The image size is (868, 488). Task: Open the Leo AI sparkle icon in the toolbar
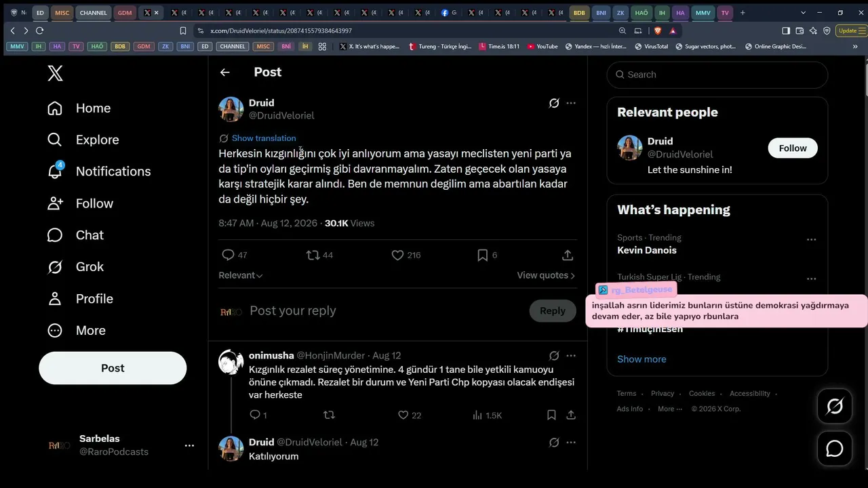point(813,30)
